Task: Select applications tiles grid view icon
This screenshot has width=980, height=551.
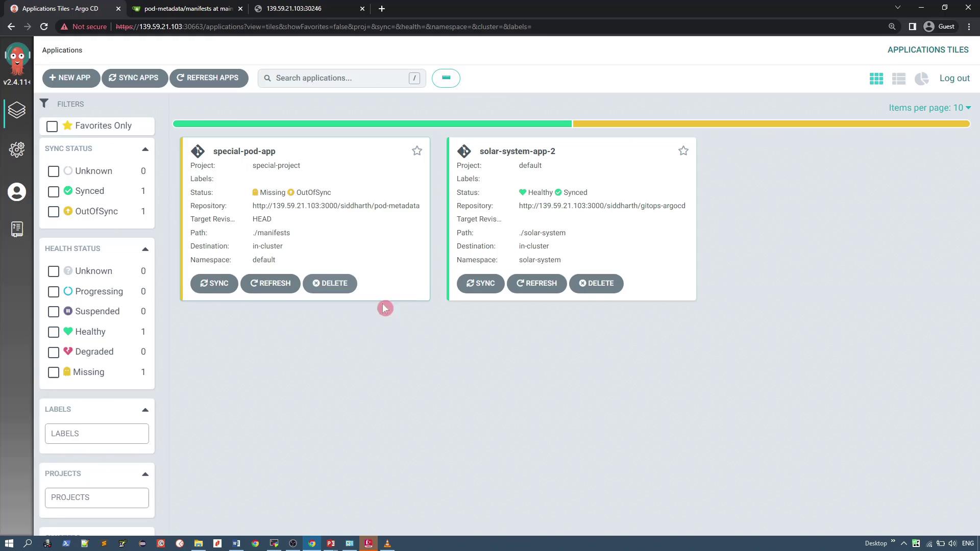Action: 876,79
